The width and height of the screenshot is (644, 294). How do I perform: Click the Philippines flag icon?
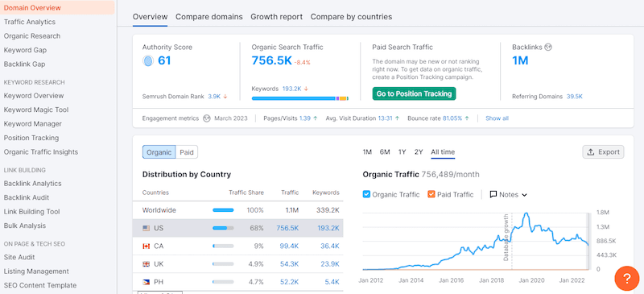pos(146,282)
